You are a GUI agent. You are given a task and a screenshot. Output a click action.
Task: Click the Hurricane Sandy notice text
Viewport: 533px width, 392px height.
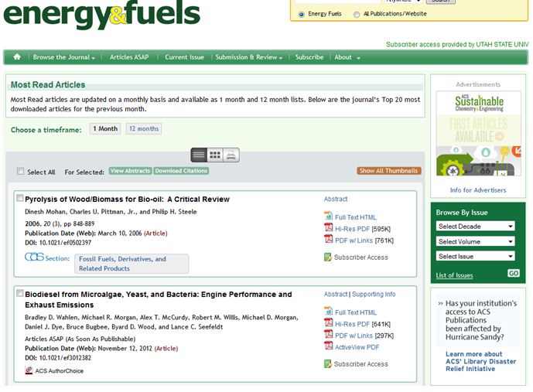(480, 320)
